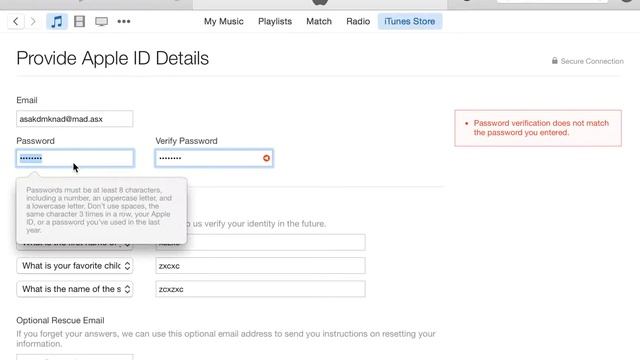
Task: Click the Email label above the address field
Action: (x=27, y=100)
